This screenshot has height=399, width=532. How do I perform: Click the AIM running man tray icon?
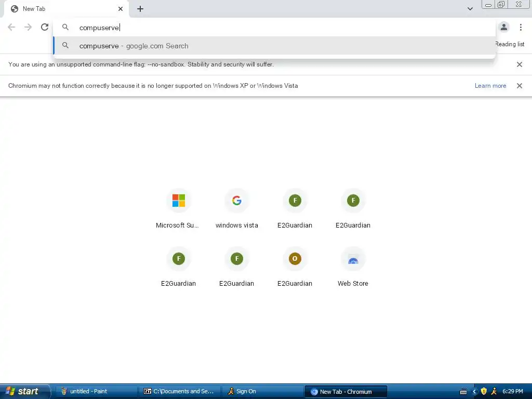point(494,391)
